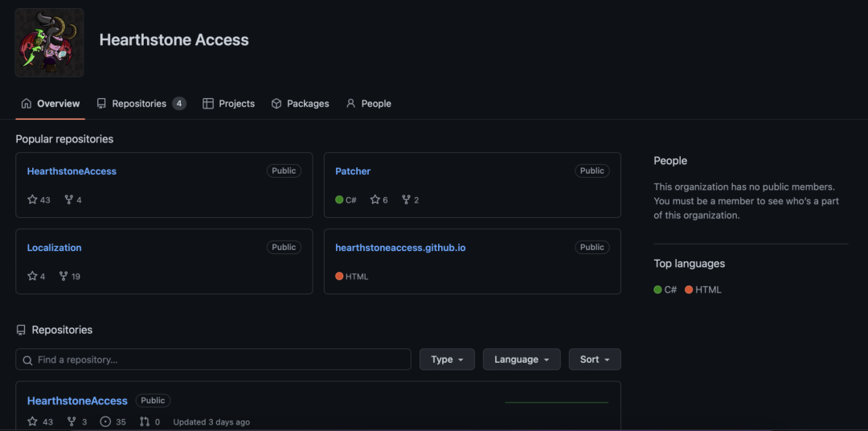The width and height of the screenshot is (868, 431).
Task: View 19 forks on Localization card
Action: [70, 277]
